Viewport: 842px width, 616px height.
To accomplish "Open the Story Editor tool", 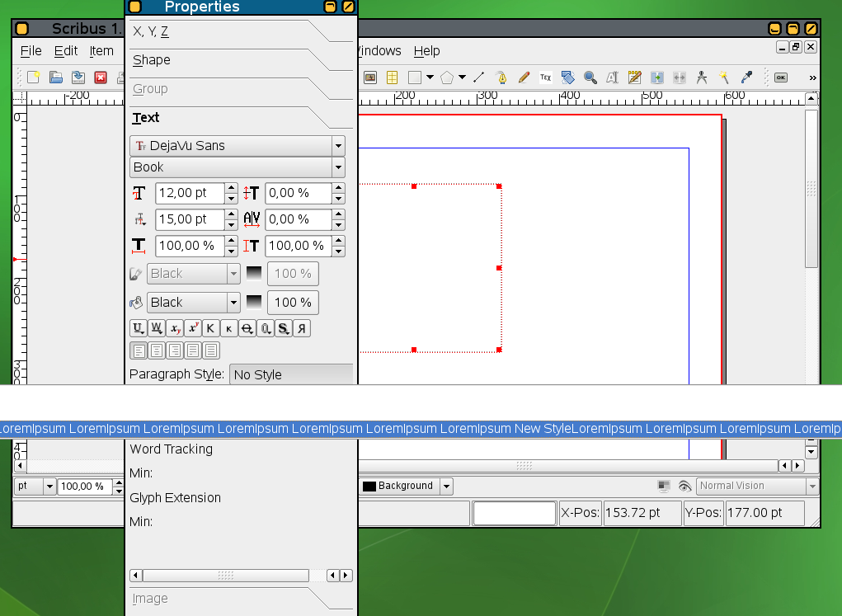I will [634, 78].
